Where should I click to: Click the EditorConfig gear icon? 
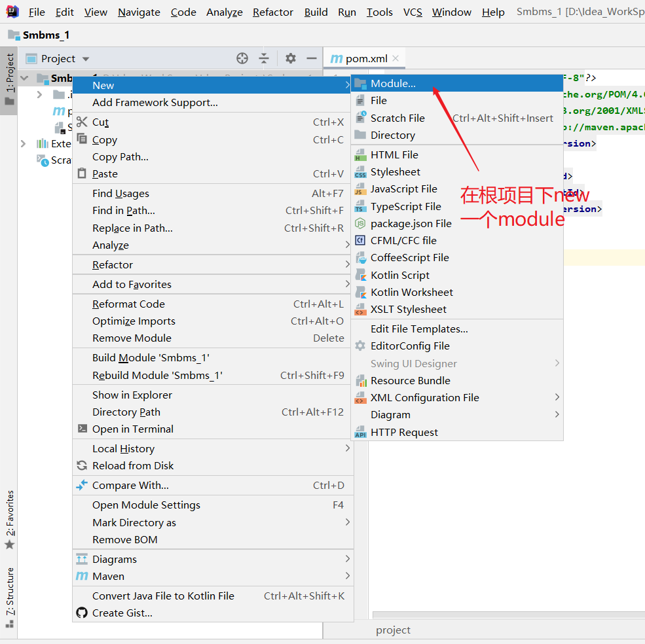point(360,346)
